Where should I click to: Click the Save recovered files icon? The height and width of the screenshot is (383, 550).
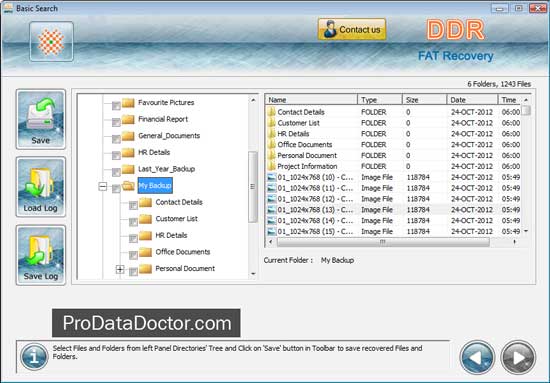(41, 119)
